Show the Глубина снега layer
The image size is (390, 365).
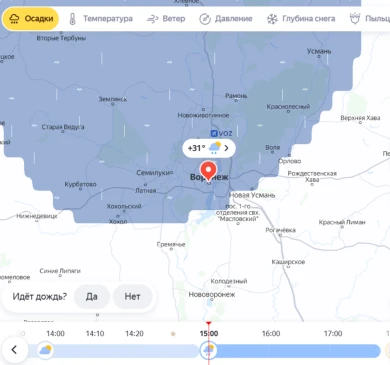coord(301,19)
